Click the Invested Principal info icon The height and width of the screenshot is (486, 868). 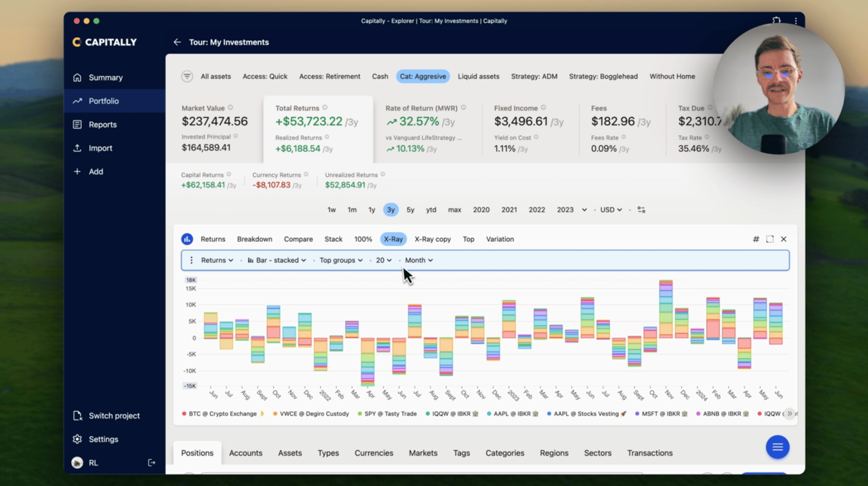[236, 136]
